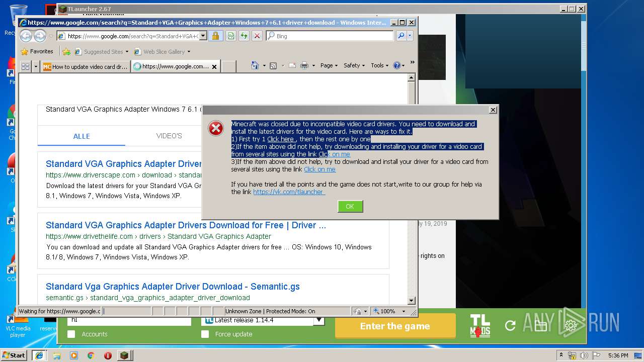Click the security lock icon in address bar

point(215,36)
